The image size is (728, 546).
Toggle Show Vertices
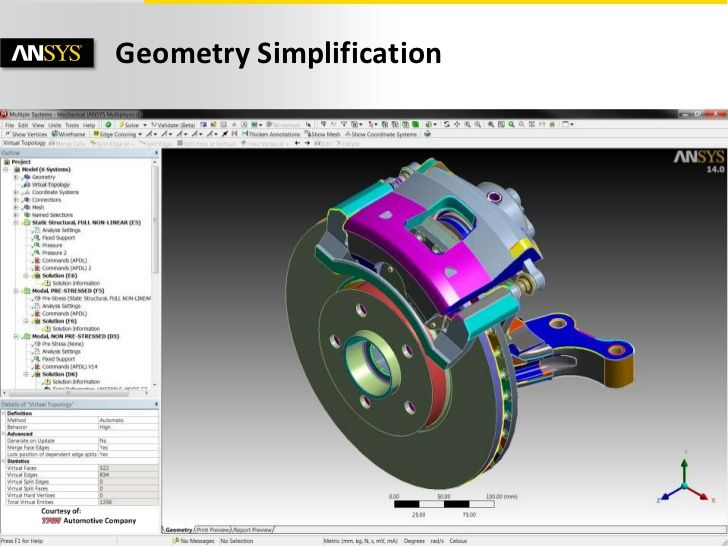point(26,134)
